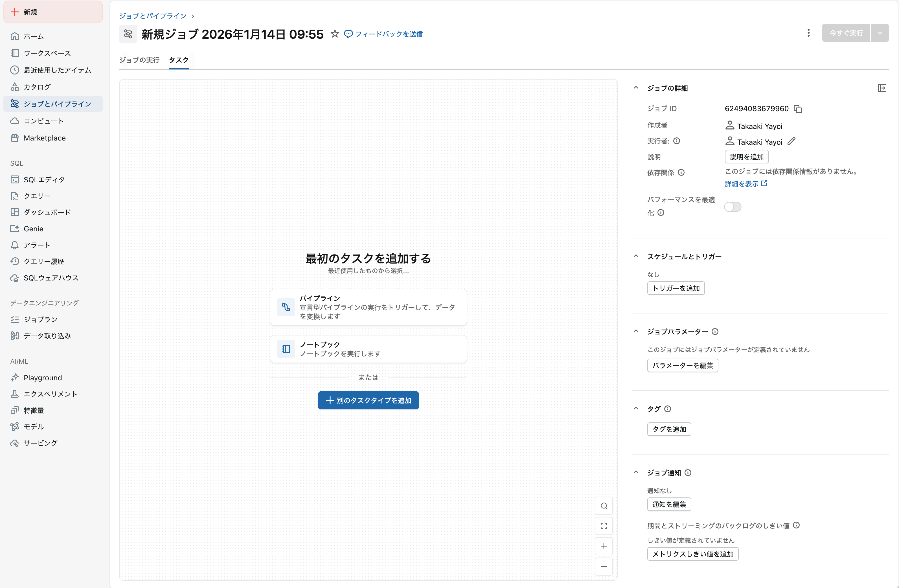Star the job as favorite
The image size is (899, 588).
point(335,34)
